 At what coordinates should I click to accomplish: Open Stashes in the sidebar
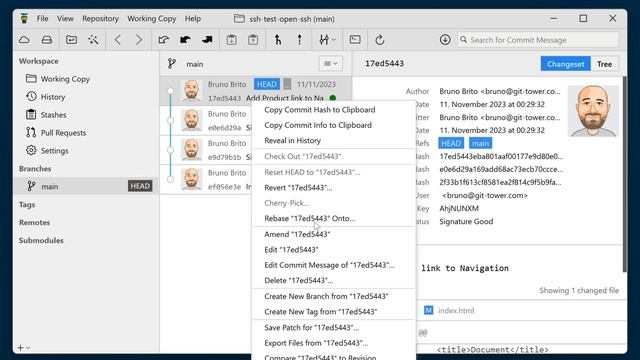pyautogui.click(x=86, y=115)
